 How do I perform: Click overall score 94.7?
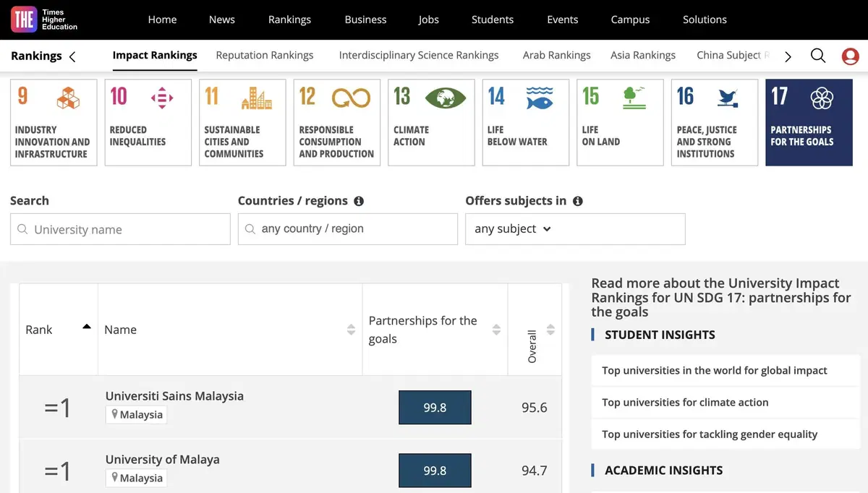click(535, 471)
